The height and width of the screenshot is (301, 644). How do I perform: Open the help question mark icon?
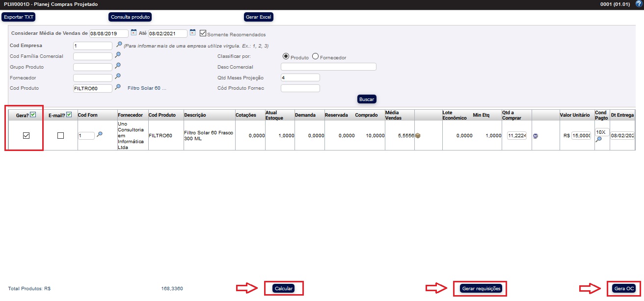[x=640, y=4]
